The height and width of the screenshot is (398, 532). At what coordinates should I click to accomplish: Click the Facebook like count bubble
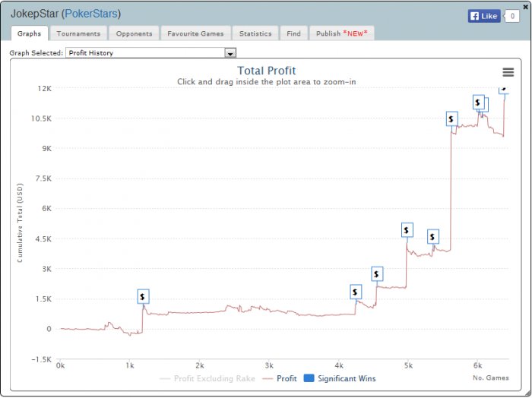tap(512, 16)
